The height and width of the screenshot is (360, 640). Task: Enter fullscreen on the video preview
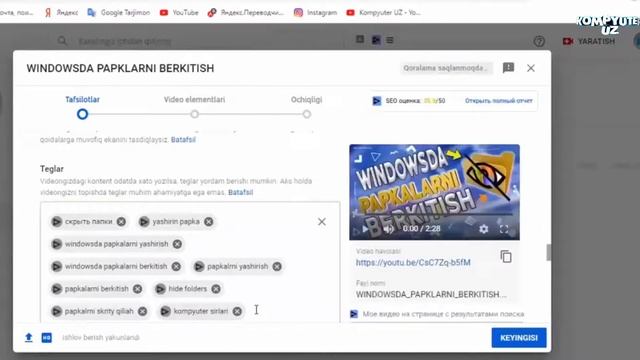[504, 229]
